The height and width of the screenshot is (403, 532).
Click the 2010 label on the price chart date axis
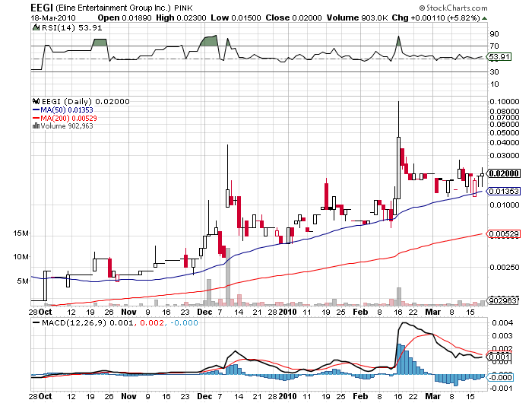click(288, 312)
